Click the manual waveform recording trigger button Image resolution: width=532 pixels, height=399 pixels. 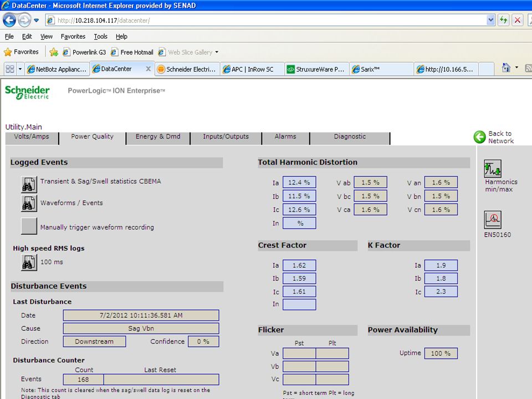29,226
